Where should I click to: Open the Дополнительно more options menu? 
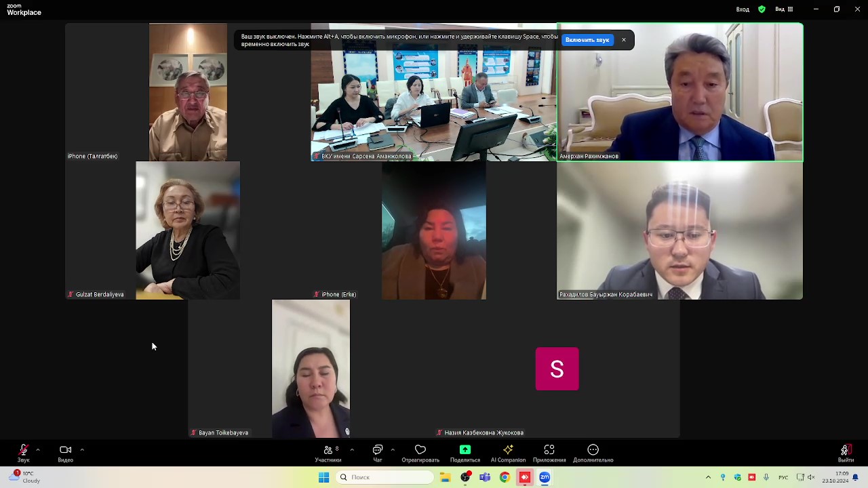point(593,453)
